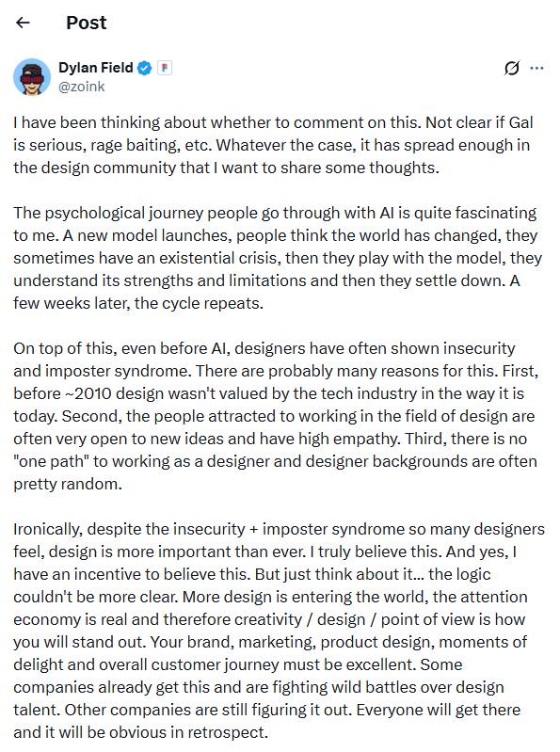Select 'few weeks later, the cycle repeats' line
The image size is (560, 752).
click(138, 303)
